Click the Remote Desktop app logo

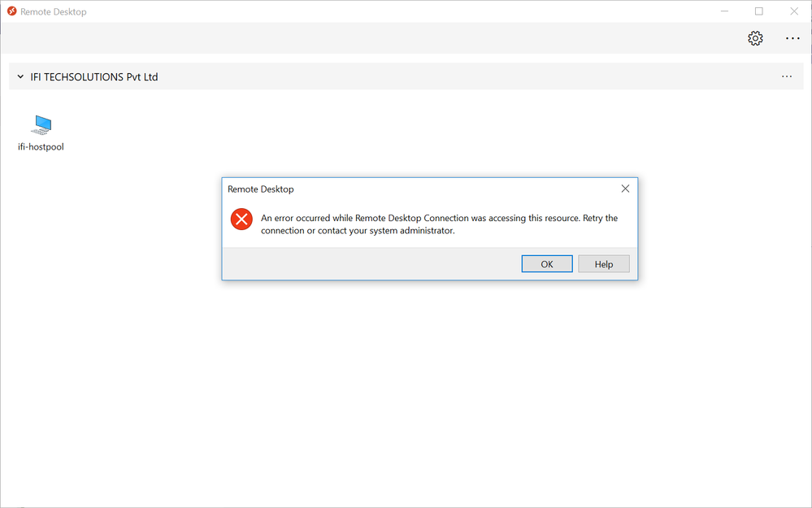[11, 11]
